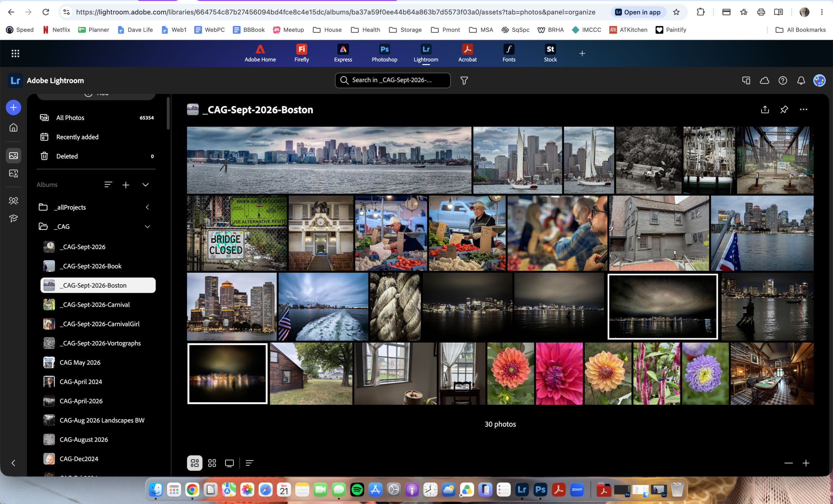The width and height of the screenshot is (833, 504).
Task: Open the People icon in the left rail
Action: tap(14, 201)
